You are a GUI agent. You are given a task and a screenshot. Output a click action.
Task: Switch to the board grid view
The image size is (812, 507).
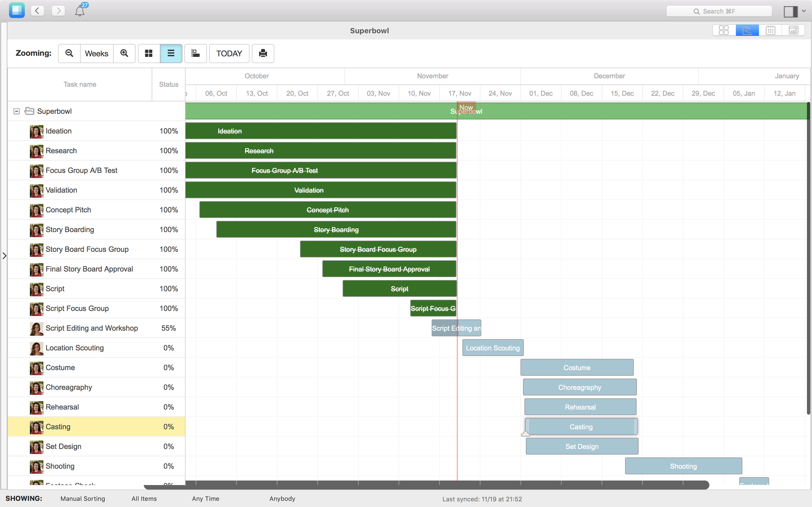pos(724,30)
